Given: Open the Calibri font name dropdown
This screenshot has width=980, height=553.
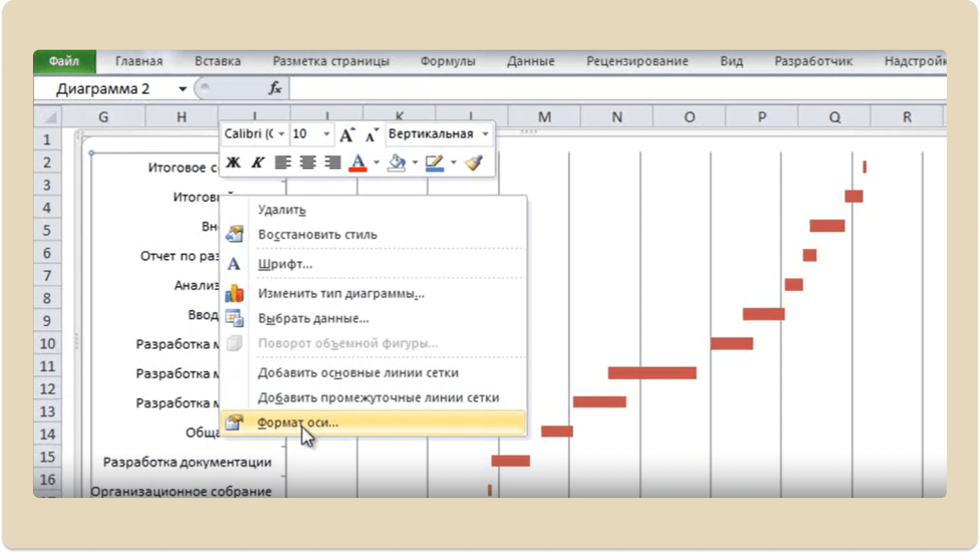Looking at the screenshot, I should coord(282,134).
